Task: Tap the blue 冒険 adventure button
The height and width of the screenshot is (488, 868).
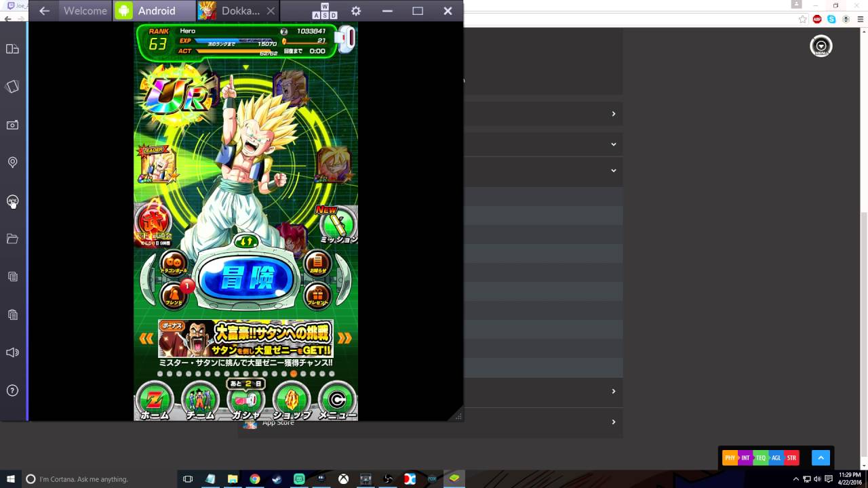Action: click(x=247, y=278)
